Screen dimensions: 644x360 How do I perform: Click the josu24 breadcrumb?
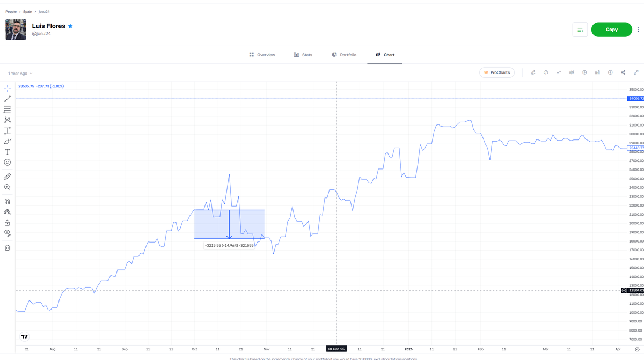[44, 11]
